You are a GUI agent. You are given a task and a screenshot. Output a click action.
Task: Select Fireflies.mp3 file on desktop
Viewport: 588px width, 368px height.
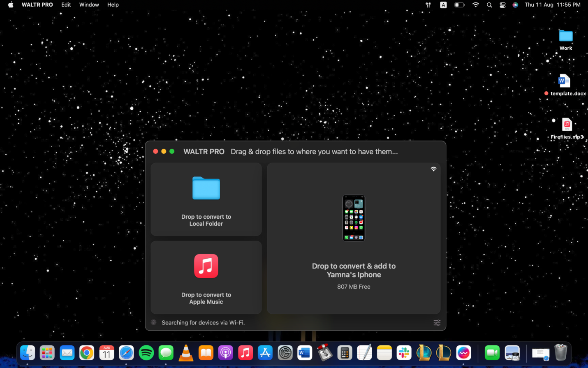[567, 125]
